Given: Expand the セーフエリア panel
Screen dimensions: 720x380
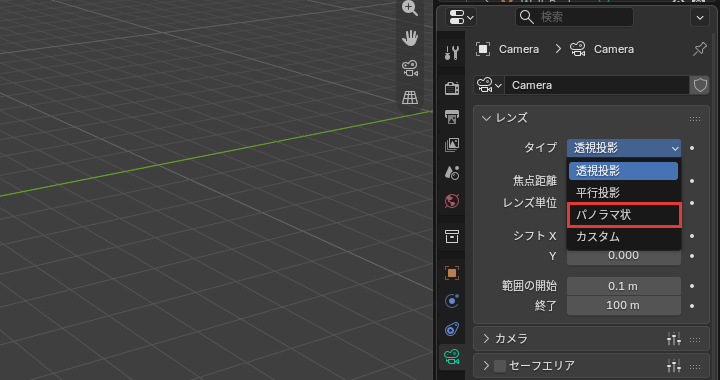Looking at the screenshot, I should coord(486,365).
